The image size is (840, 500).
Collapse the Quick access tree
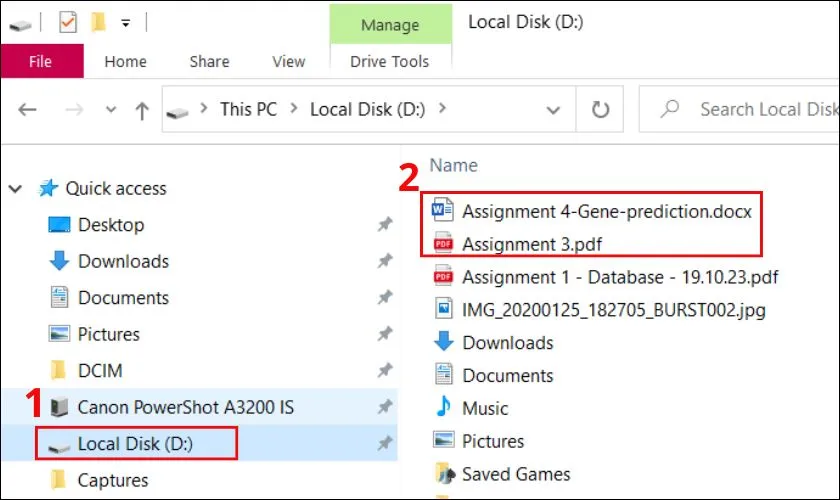[x=18, y=189]
